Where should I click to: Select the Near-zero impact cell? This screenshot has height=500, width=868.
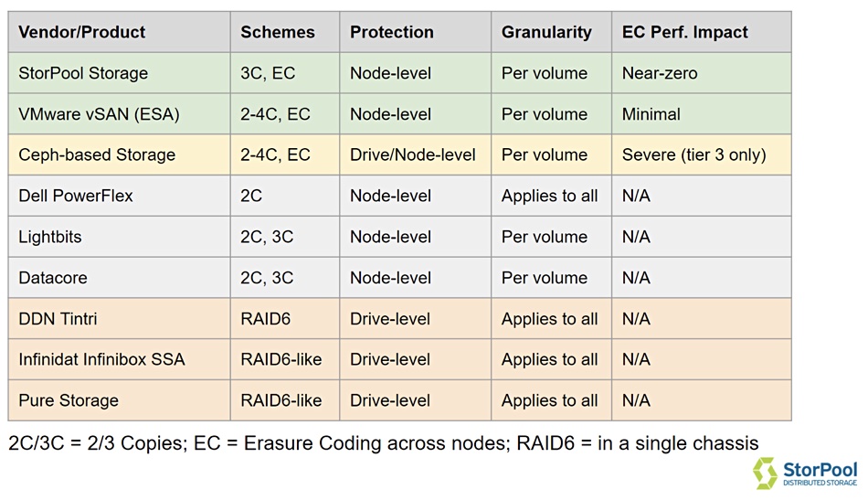(x=702, y=73)
